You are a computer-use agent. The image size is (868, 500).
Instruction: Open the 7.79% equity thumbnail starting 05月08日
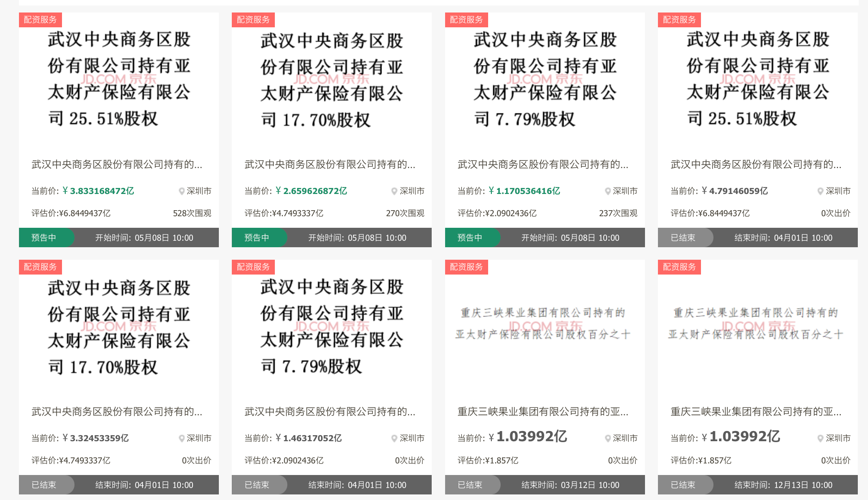(545, 80)
